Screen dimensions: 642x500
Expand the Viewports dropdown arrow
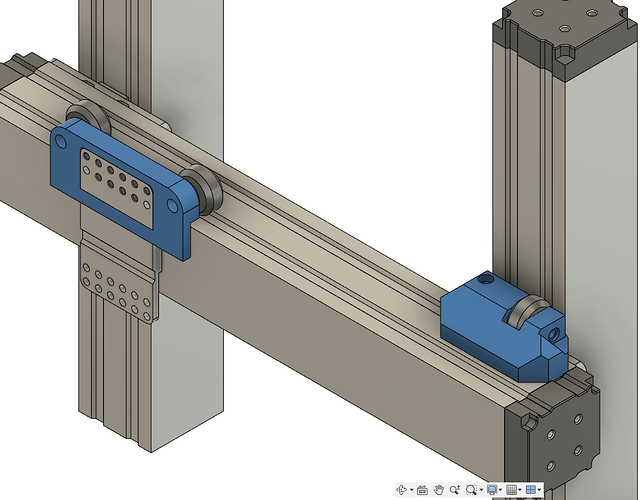[x=540, y=490]
